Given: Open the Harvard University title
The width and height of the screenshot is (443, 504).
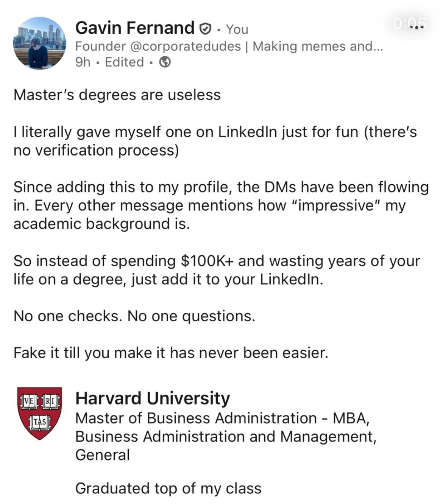Looking at the screenshot, I should [153, 398].
